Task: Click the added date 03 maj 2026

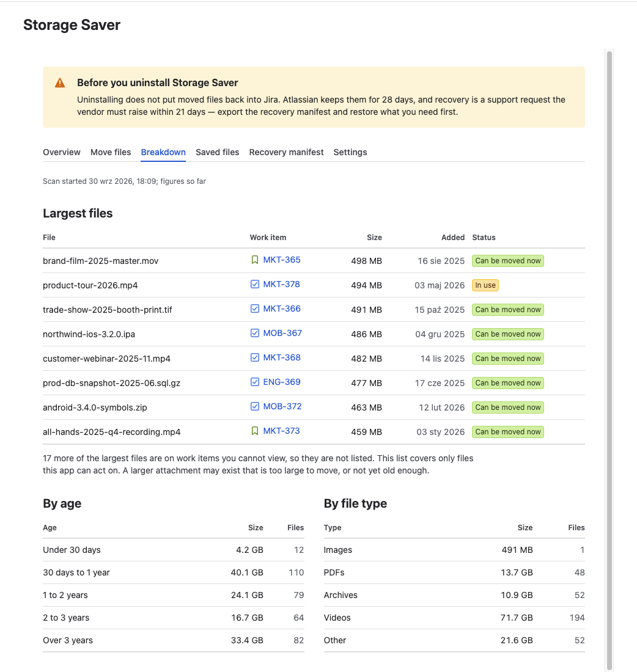Action: coord(440,285)
